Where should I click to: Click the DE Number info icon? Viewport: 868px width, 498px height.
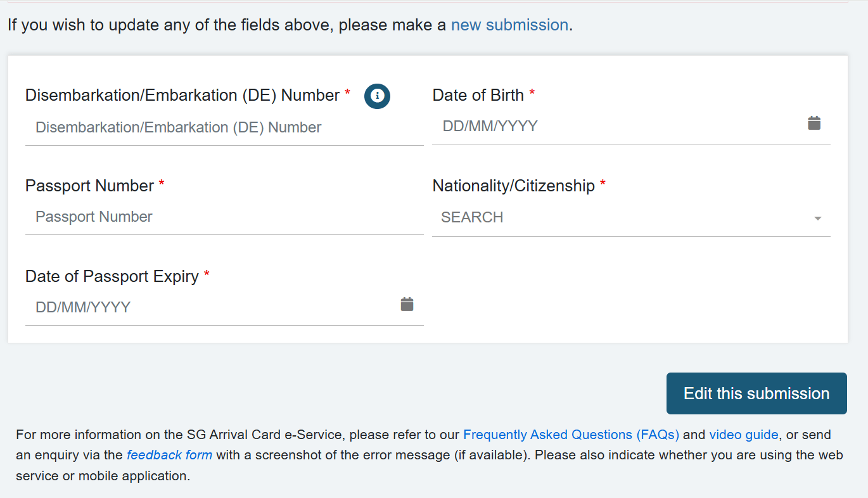point(377,96)
